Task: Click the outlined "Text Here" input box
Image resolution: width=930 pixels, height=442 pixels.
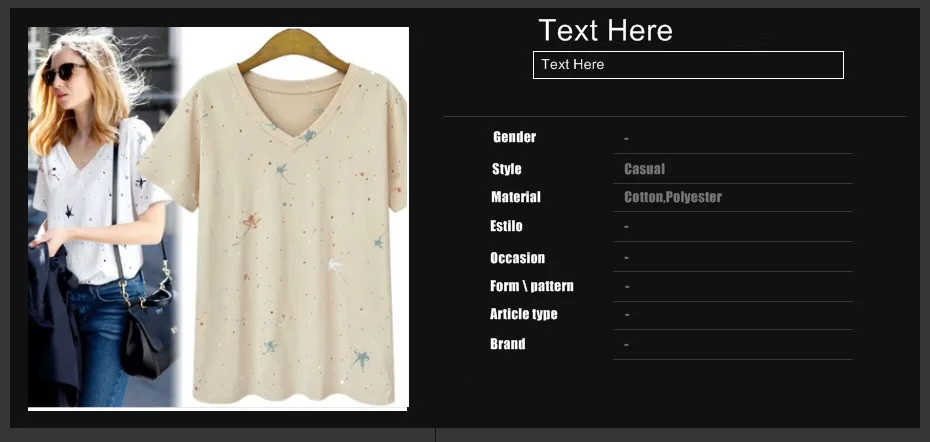Action: [x=688, y=65]
